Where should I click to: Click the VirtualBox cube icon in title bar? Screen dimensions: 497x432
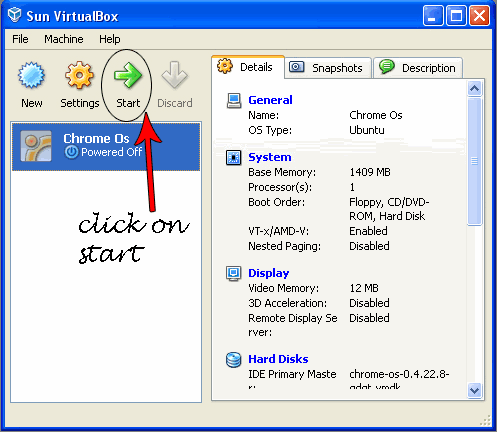[14, 15]
